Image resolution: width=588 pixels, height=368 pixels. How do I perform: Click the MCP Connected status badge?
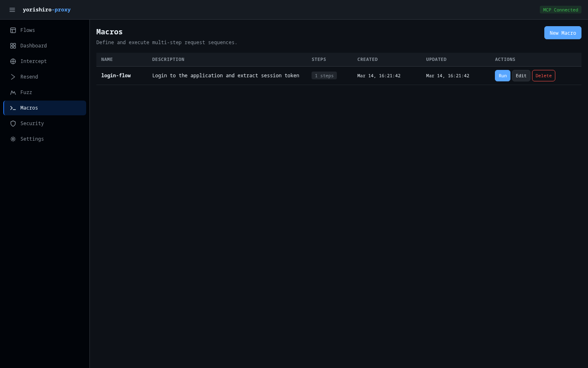[x=560, y=10]
